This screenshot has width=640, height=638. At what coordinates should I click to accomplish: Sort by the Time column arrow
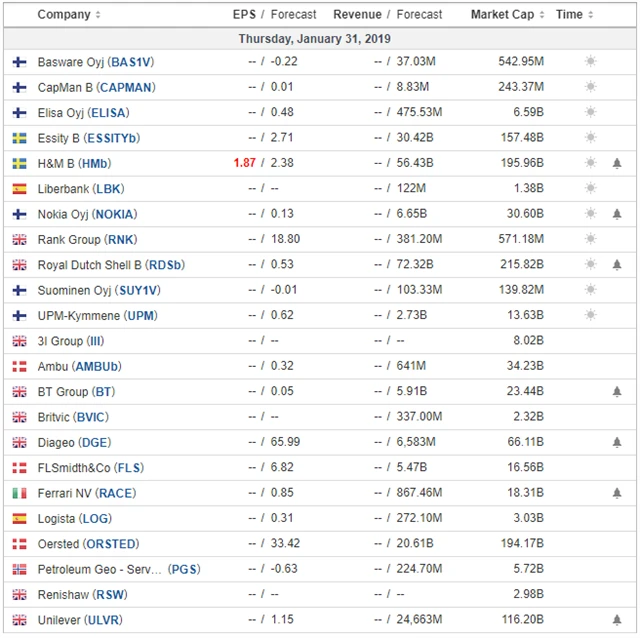tap(591, 15)
